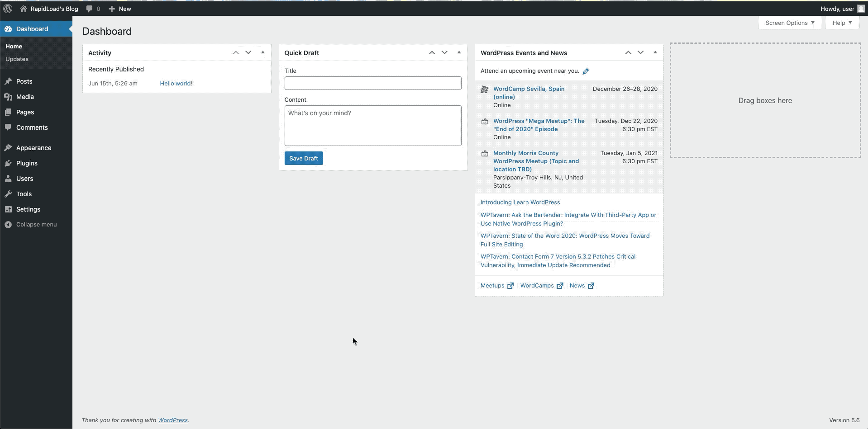
Task: Click the comments bubble icon in admin bar
Action: click(89, 9)
